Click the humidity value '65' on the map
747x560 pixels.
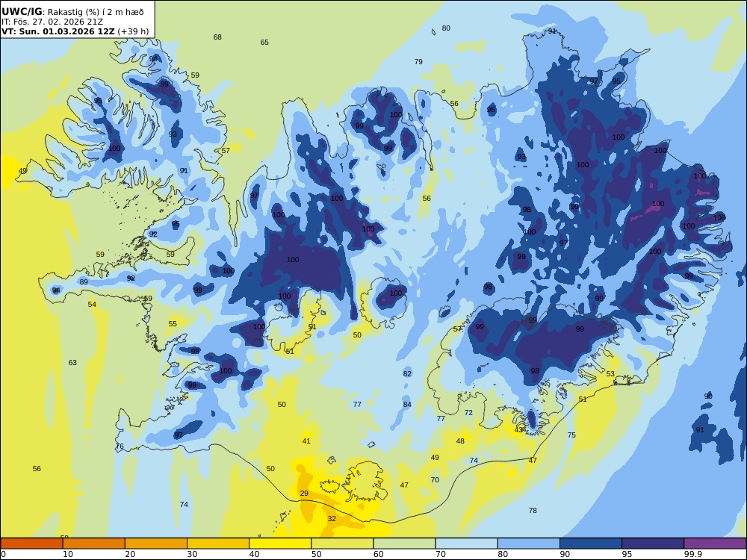click(264, 43)
